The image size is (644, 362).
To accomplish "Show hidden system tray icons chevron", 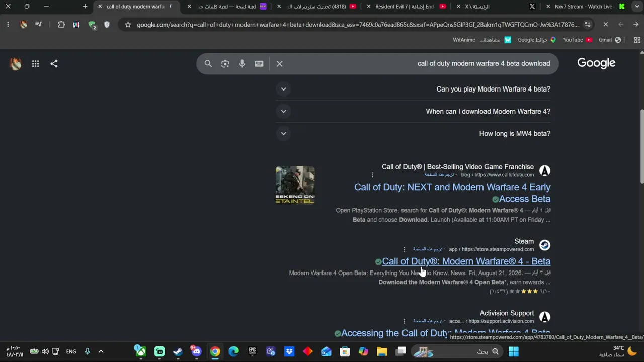I will pos(101,352).
